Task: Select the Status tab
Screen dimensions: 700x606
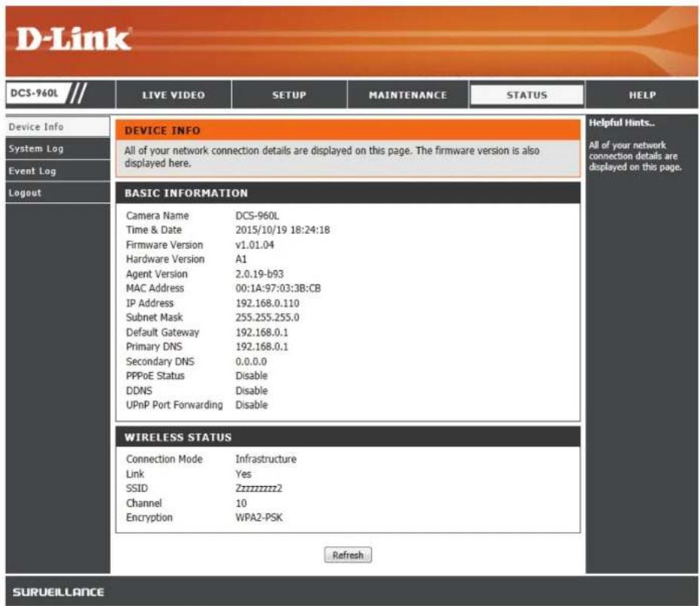Action: coord(527,94)
